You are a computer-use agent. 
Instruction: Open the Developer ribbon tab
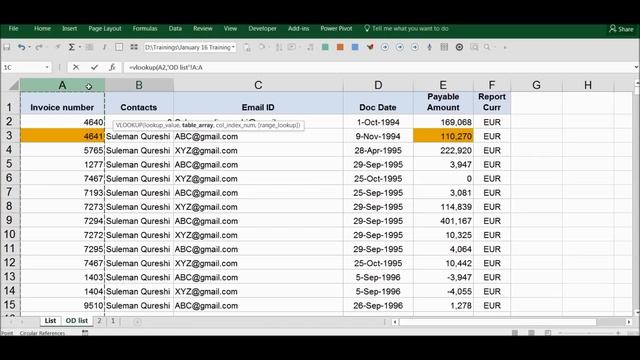click(x=262, y=29)
